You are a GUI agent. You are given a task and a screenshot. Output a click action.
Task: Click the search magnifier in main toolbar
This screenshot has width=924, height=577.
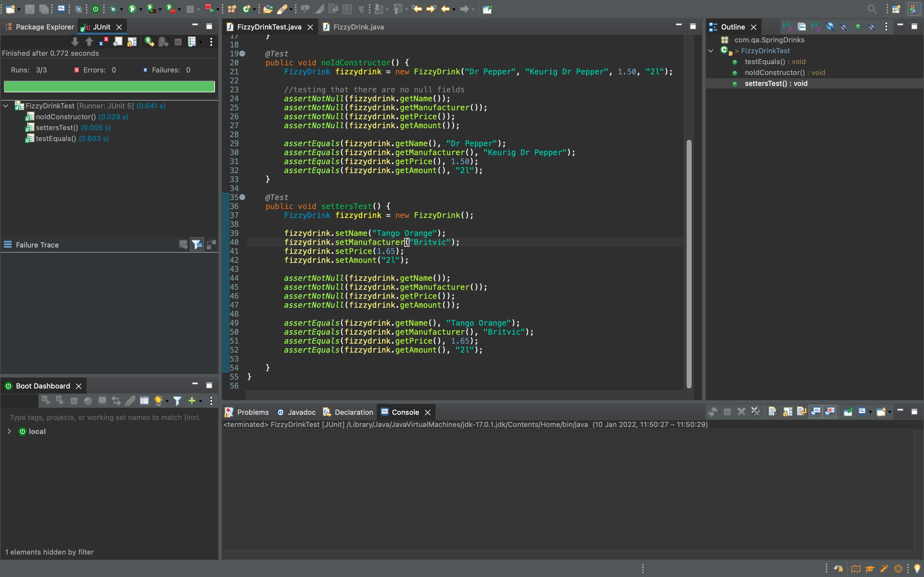[872, 9]
